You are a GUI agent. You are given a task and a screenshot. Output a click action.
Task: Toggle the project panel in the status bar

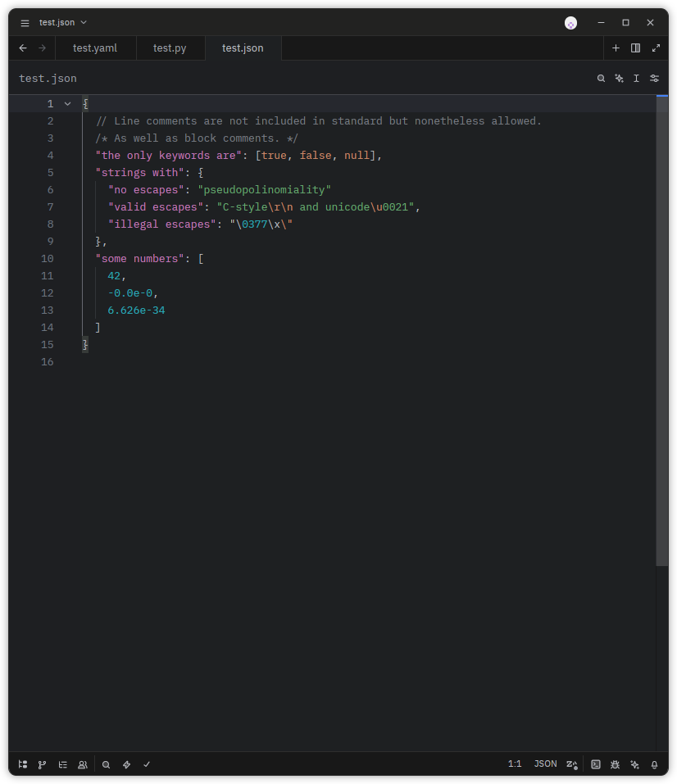[x=23, y=764]
